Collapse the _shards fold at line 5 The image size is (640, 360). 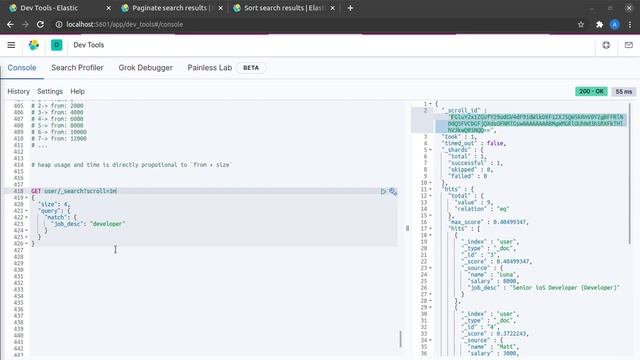point(430,150)
